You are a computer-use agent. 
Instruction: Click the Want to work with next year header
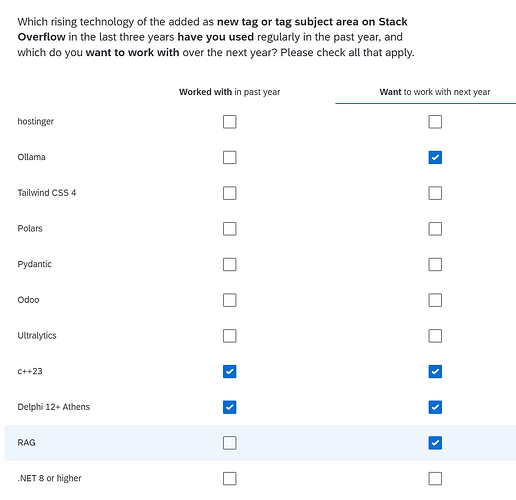[435, 92]
